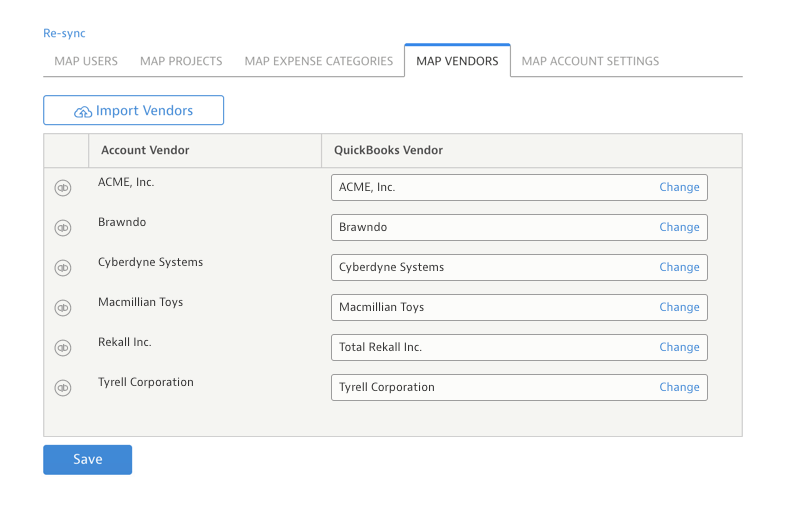Screen dimensions: 785x517
Task: Change the QuickBooks vendor for ACME, Inc.
Action: point(679,187)
